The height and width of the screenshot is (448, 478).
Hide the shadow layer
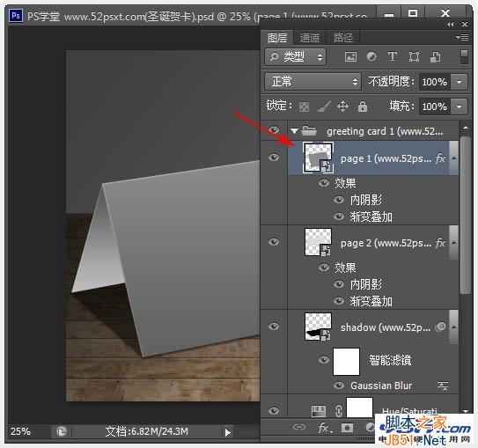(274, 327)
